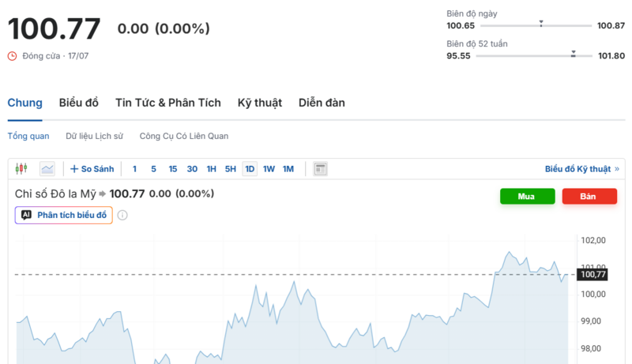Viewport: 632px width, 364px height.
Task: Click the 100,77 price label on axis
Action: click(x=593, y=275)
